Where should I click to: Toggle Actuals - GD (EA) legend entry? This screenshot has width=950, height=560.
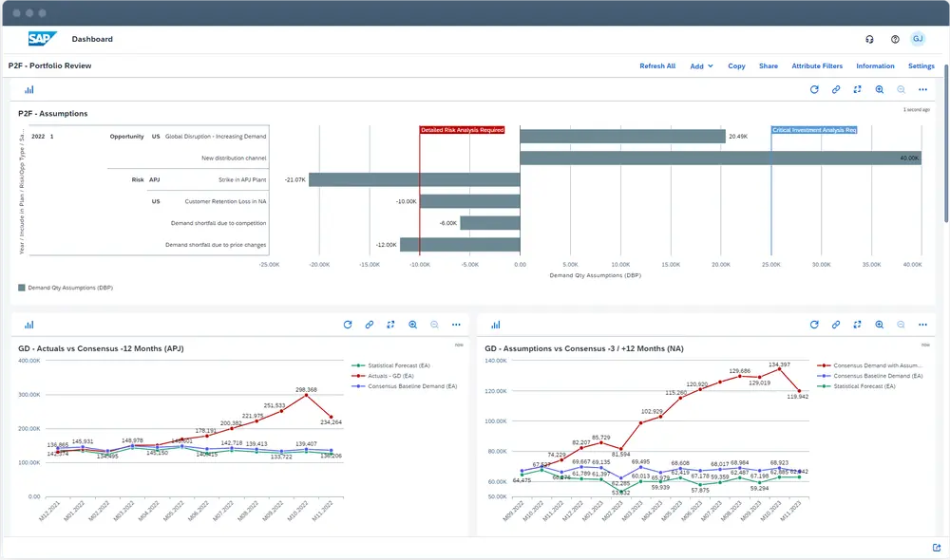[383, 376]
